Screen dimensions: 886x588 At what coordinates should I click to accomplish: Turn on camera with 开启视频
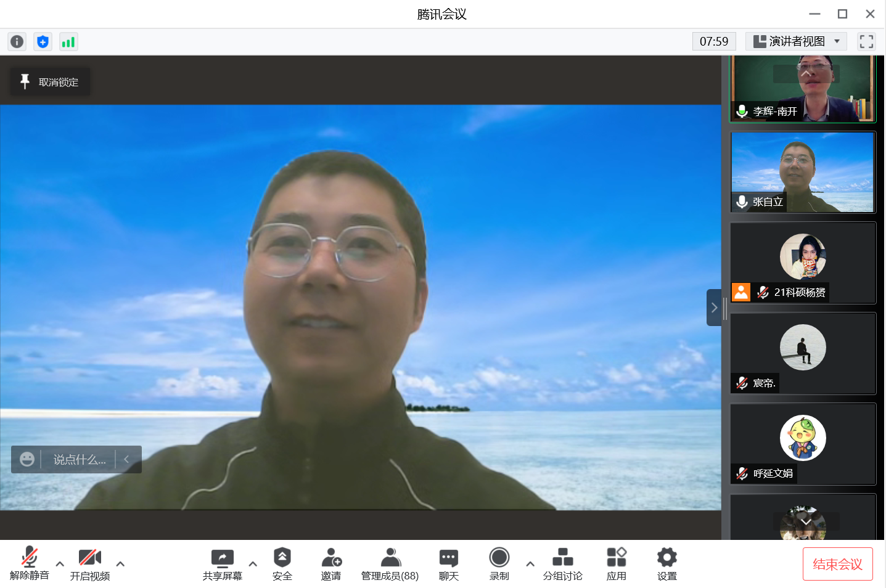point(90,563)
